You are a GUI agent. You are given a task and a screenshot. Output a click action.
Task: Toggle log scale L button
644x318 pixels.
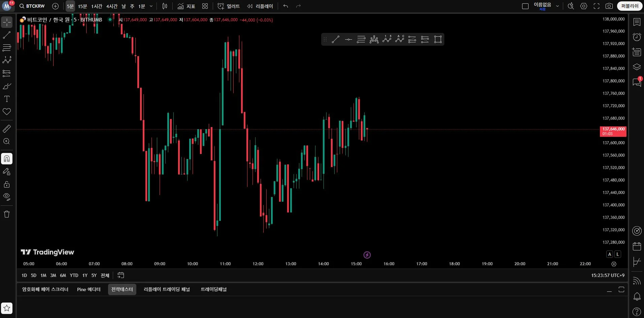point(617,254)
